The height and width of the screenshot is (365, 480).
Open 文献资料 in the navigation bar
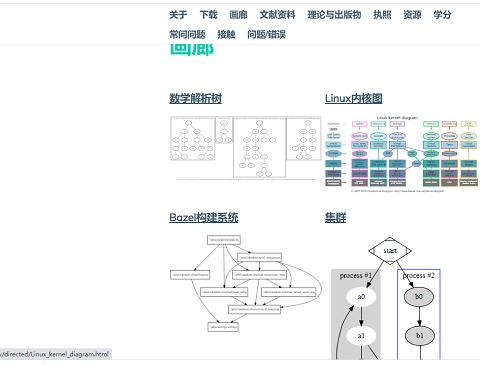277,15
